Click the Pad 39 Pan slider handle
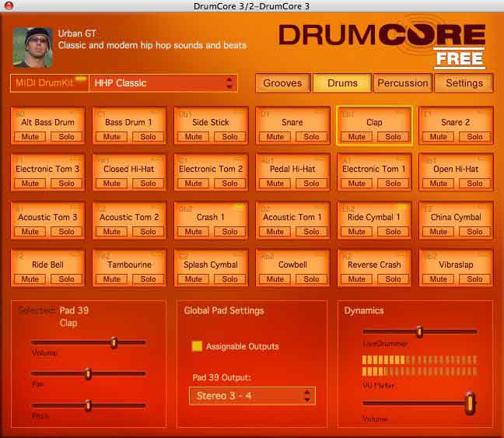Screen dimensions: 504x438 click(88, 373)
